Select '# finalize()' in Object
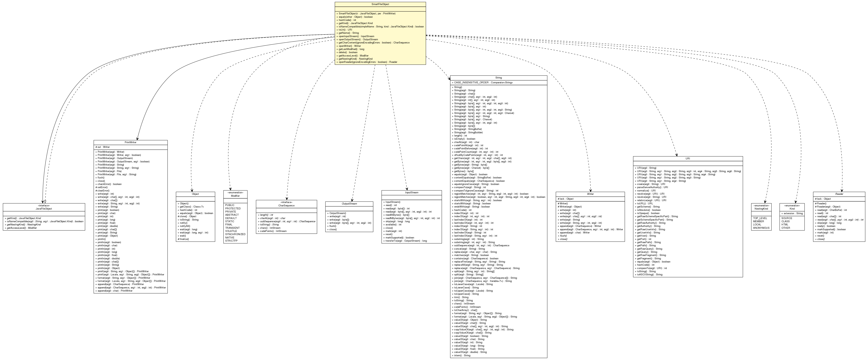This screenshot has height=360, width=868. pyautogui.click(x=183, y=239)
